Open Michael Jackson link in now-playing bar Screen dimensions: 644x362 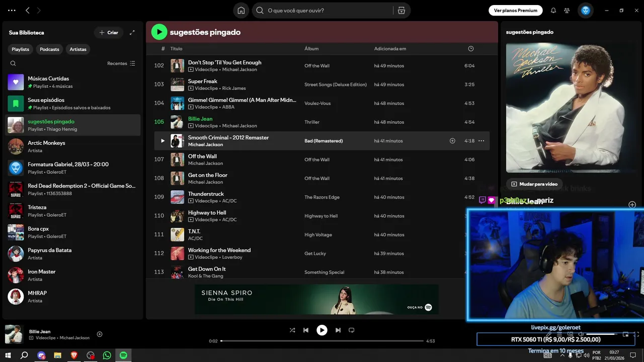point(74,338)
